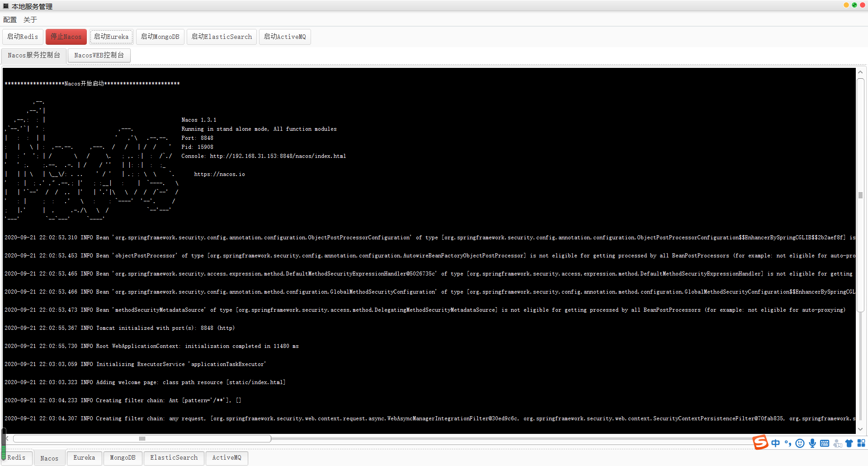Click 'Creating filter chain: any request' log line
Image resolution: width=868 pixels, height=466 pixels.
(429, 418)
